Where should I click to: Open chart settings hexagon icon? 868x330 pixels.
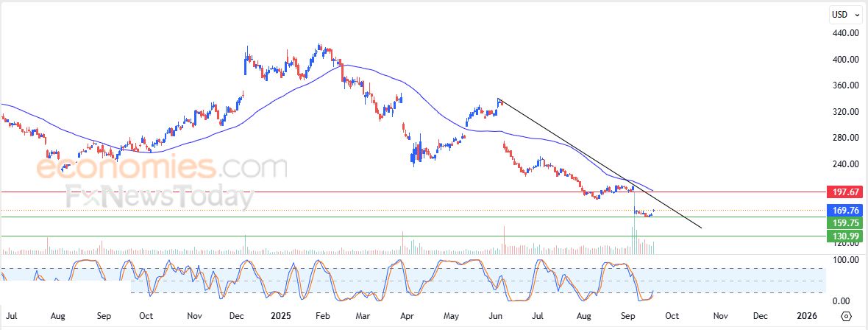pyautogui.click(x=846, y=316)
